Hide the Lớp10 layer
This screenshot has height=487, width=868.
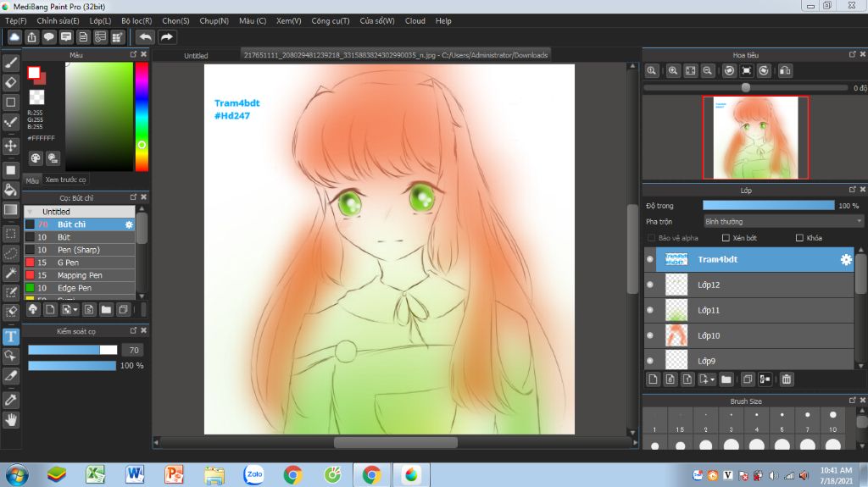click(x=650, y=335)
